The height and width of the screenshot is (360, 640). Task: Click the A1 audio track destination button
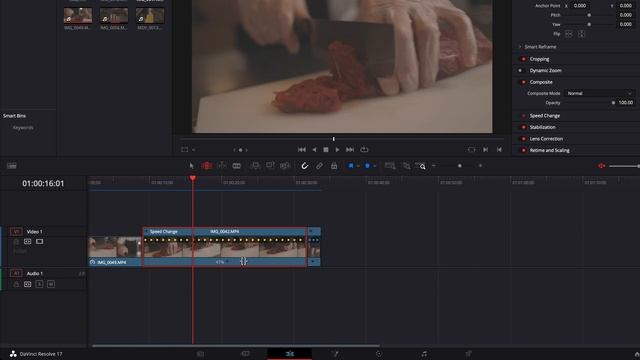pos(16,273)
